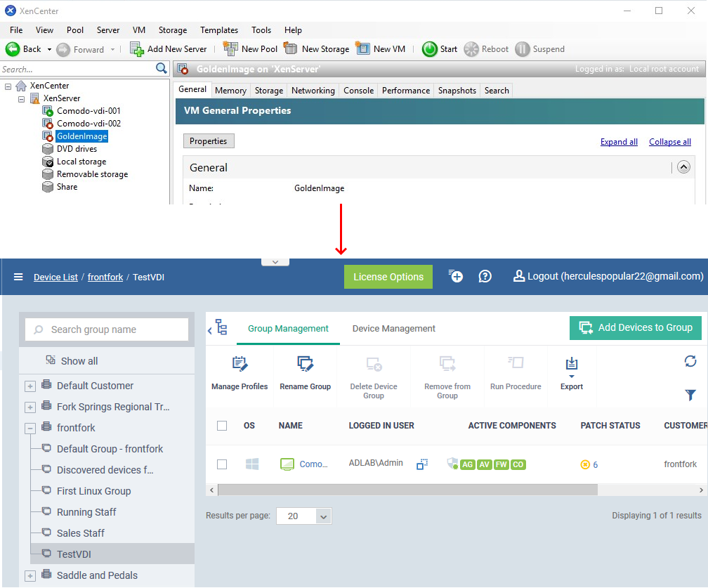Click Run Procedure icon
Screen dimensions: 708x588
pos(516,362)
